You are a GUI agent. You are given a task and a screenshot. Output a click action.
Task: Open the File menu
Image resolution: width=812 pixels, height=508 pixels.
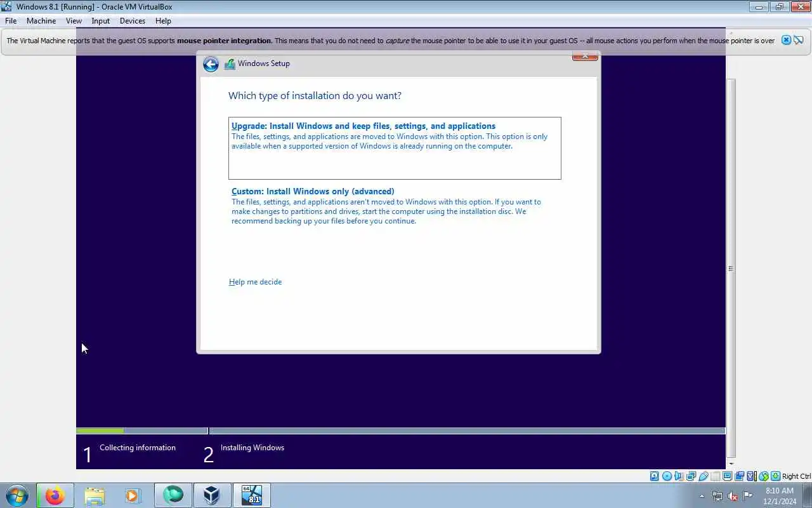pos(11,21)
